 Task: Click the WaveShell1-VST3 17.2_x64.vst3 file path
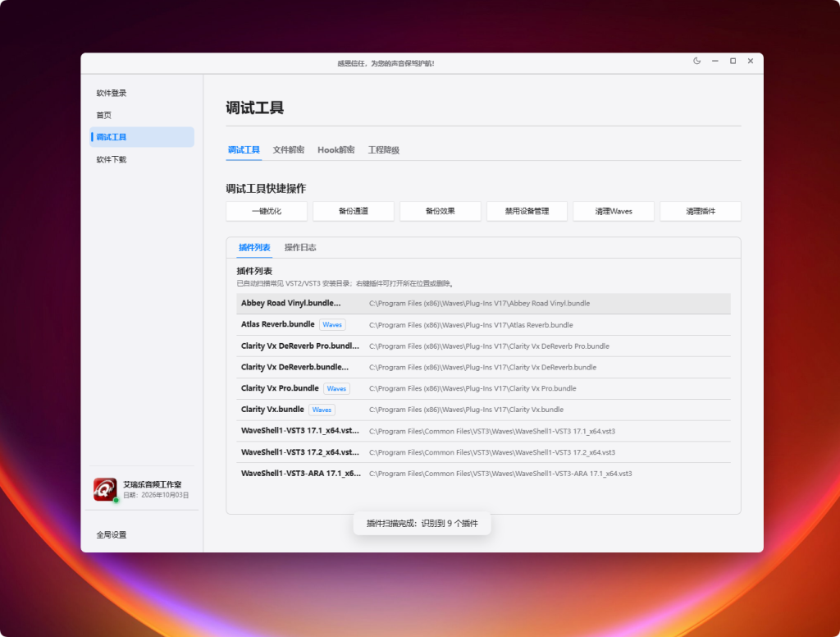492,452
